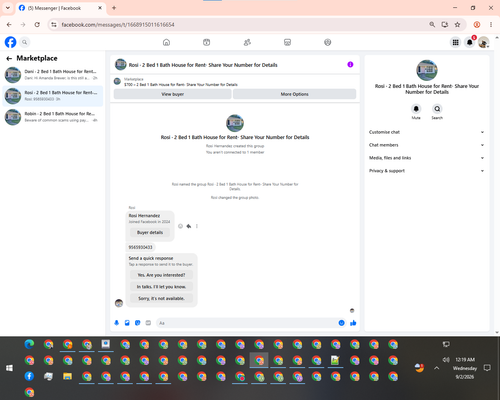This screenshot has width=500, height=400.
Task: Search in conversation via Search icon
Action: coord(437,109)
